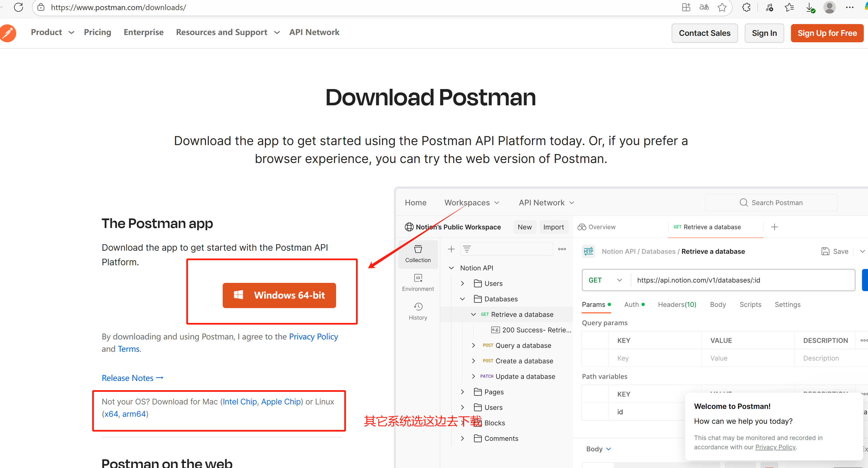868x468 pixels.
Task: Expand the Pages folder
Action: pyautogui.click(x=462, y=392)
